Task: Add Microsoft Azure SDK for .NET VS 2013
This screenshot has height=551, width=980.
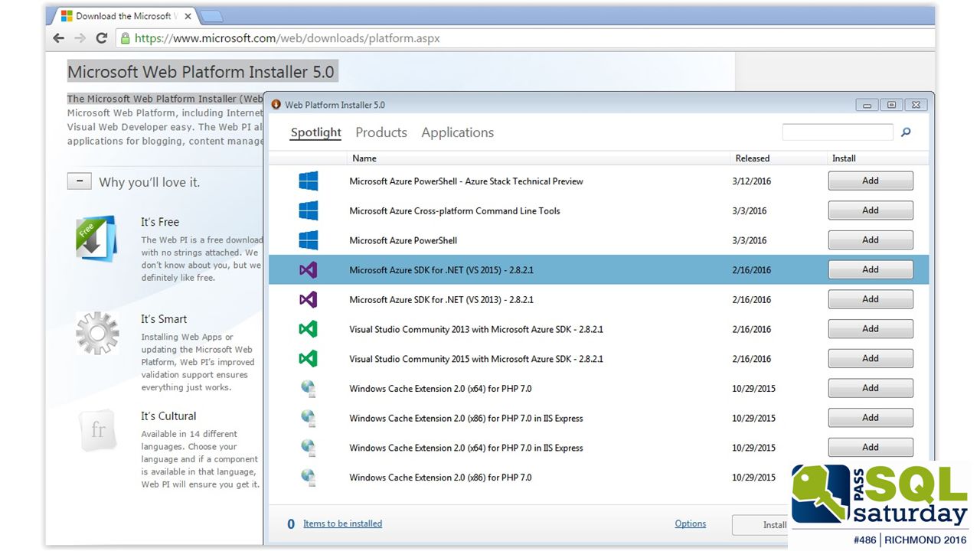Action: [871, 299]
